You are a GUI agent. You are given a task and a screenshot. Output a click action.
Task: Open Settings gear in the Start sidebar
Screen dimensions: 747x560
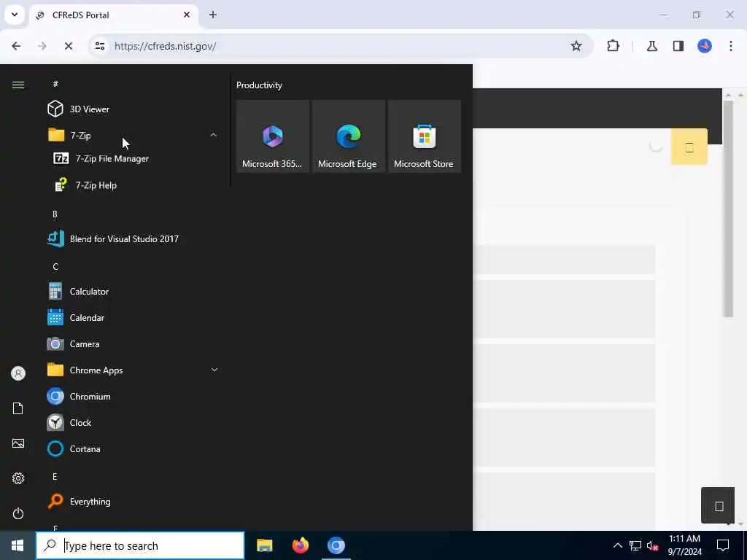pos(18,478)
